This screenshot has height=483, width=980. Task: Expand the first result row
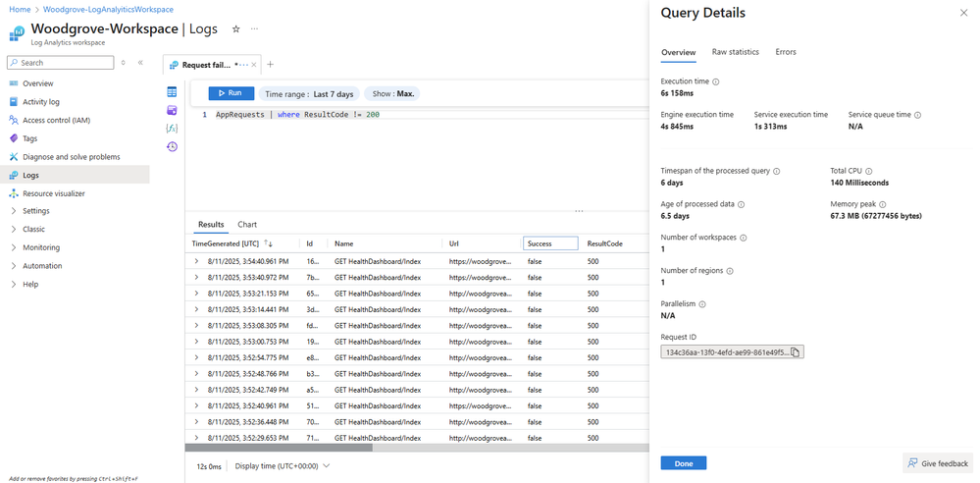pos(196,261)
